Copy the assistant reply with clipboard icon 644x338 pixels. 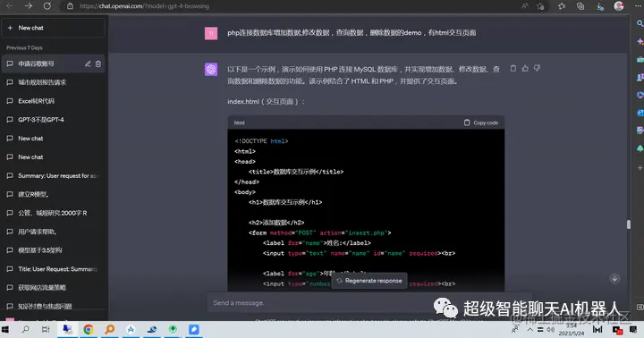click(513, 69)
